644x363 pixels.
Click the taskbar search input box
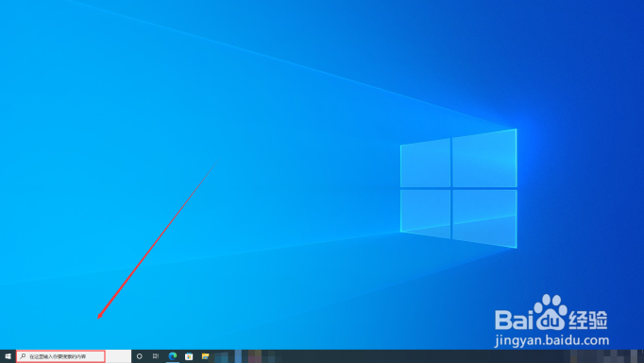pos(74,356)
